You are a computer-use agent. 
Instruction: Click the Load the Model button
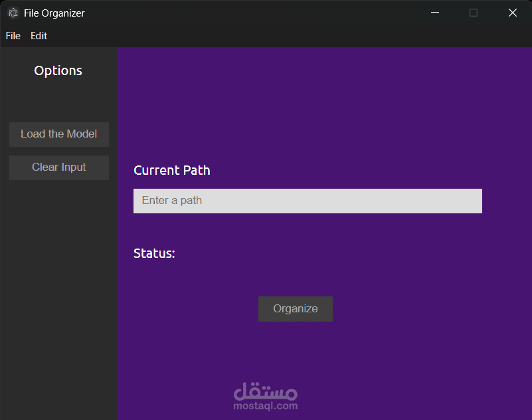pyautogui.click(x=59, y=134)
